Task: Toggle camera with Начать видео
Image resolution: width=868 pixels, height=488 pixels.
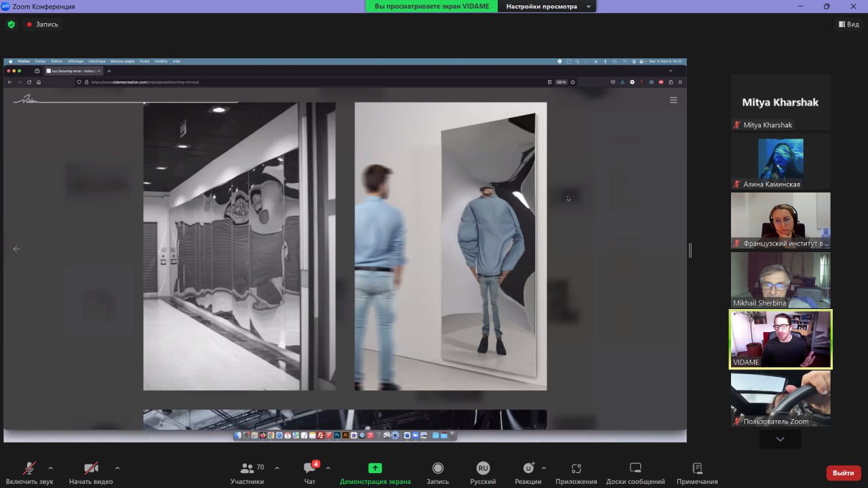Action: (90, 472)
